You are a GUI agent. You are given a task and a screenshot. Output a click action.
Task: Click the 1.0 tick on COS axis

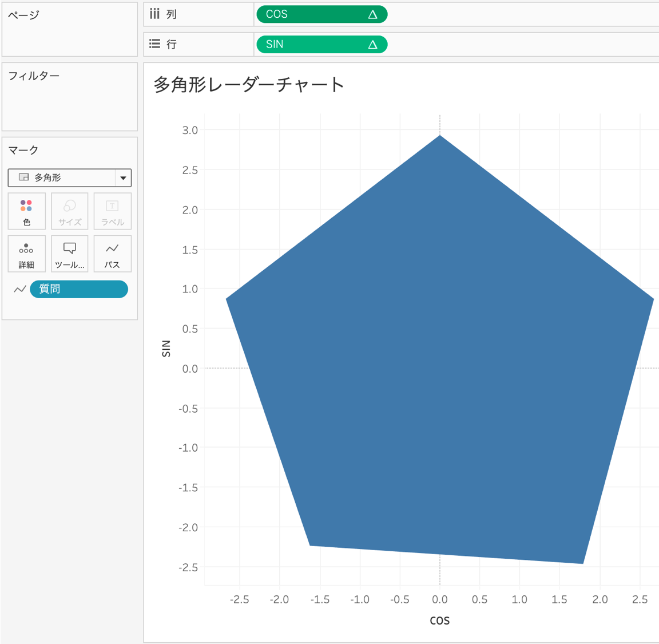point(519,599)
